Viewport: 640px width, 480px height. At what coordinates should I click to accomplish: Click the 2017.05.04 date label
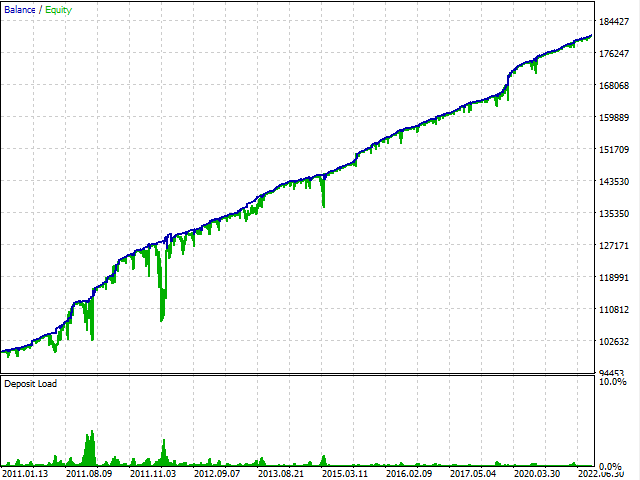473,473
